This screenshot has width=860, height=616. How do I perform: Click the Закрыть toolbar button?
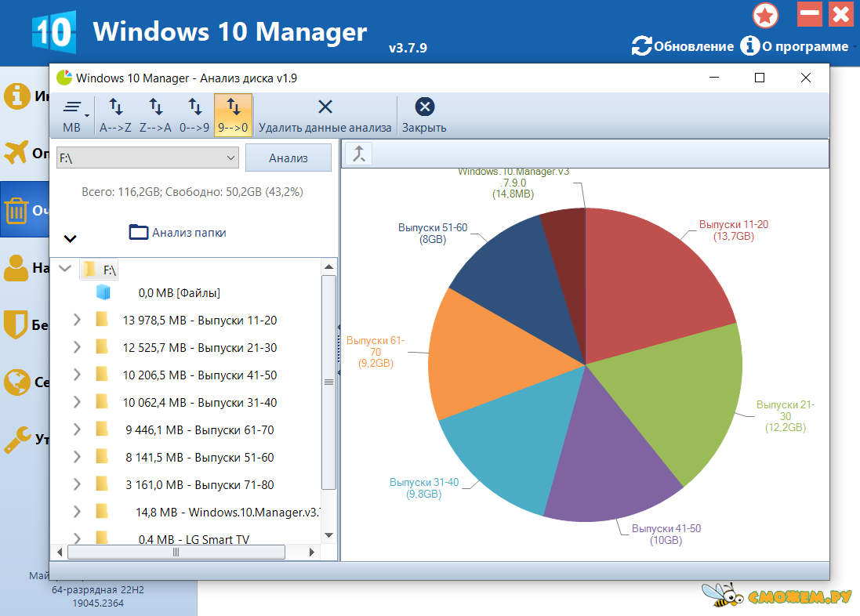(424, 116)
